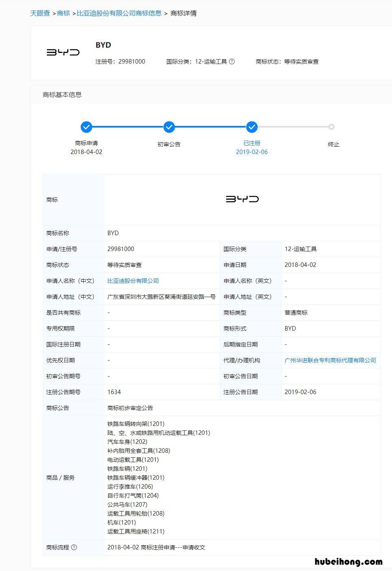Go to 商标 breadcrumb link
The width and height of the screenshot is (392, 571).
click(x=64, y=13)
